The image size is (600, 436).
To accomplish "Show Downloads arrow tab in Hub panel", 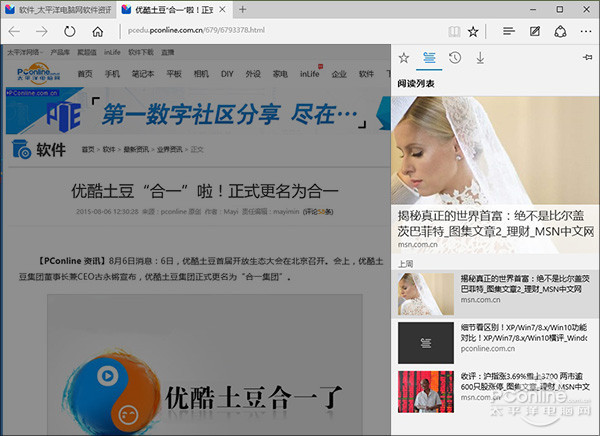I will [480, 58].
